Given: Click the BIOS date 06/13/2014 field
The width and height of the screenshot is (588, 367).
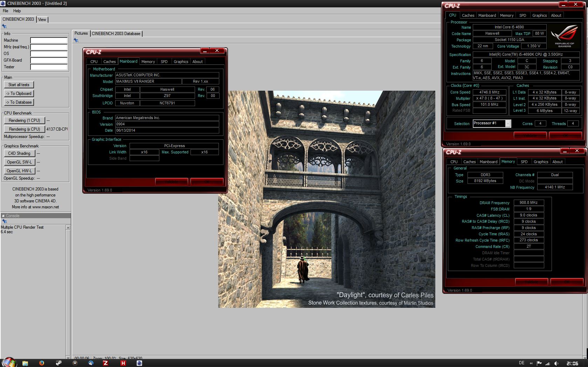Looking at the screenshot, I should [x=167, y=130].
